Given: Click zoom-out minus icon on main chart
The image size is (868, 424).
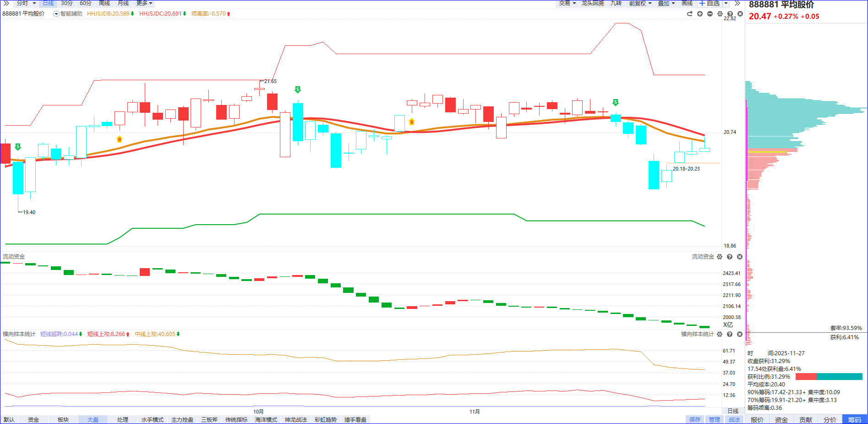Looking at the screenshot, I should 710,14.
